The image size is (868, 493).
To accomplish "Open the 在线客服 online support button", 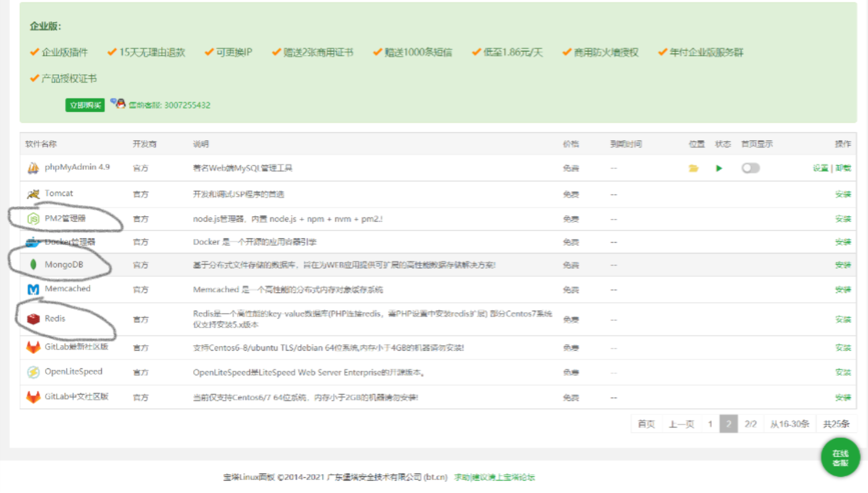I will (841, 458).
